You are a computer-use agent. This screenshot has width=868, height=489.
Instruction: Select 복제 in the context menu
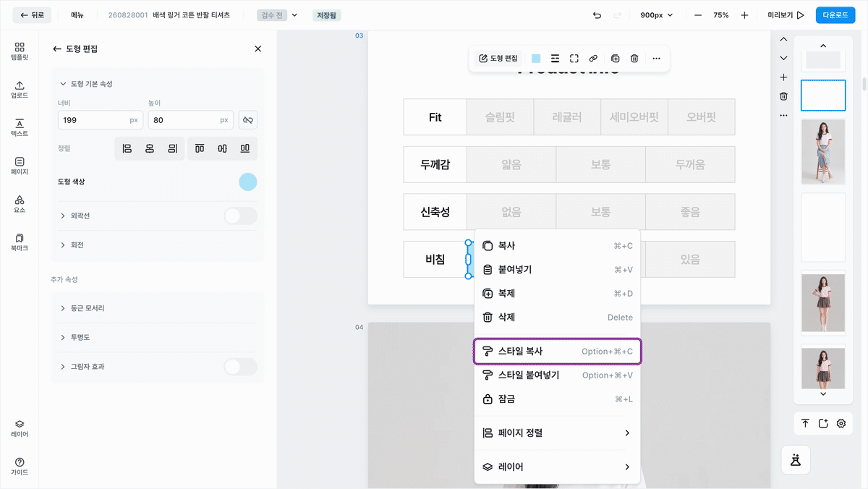[x=557, y=294]
